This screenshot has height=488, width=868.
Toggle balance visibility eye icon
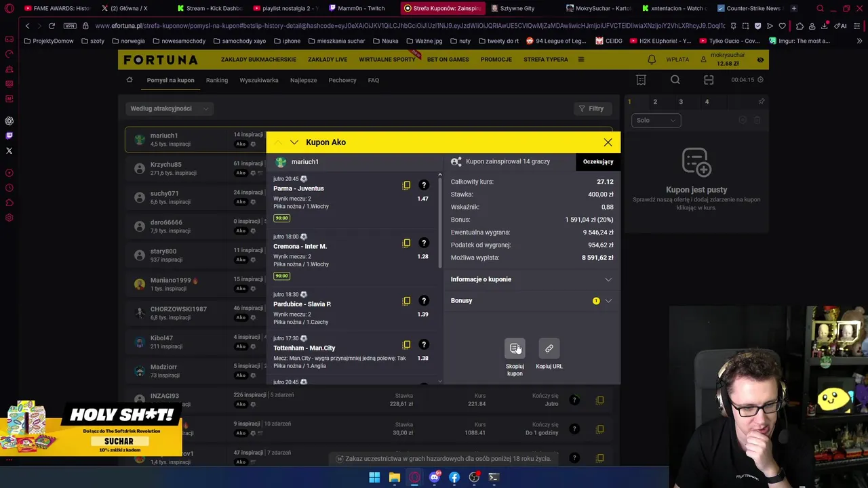tap(760, 60)
